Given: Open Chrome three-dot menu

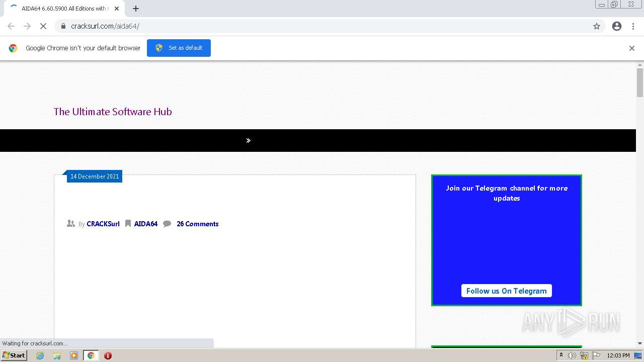Looking at the screenshot, I should 633,26.
